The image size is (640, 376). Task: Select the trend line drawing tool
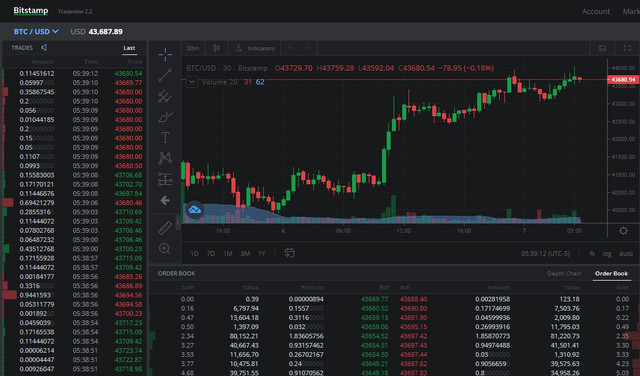coord(165,76)
